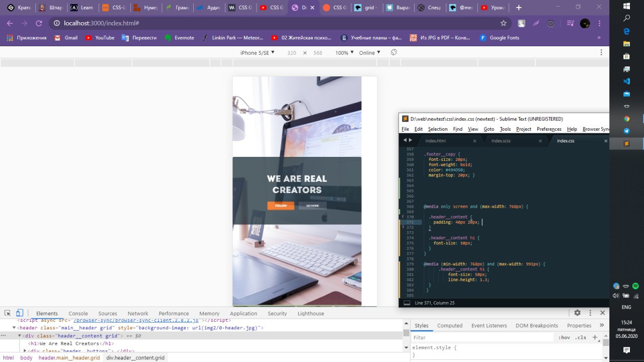Click the Gmail bookmark
This screenshot has width=644, height=362.
(x=66, y=38)
